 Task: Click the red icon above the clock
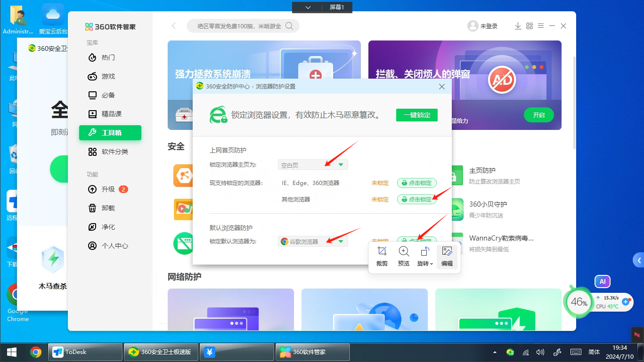637,334
